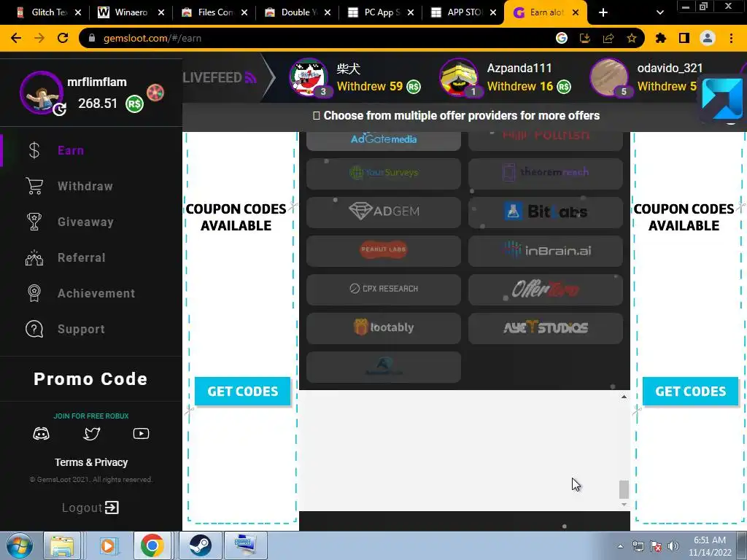Open the Chrome profile avatar icon
Screen dimensions: 747x560
click(708, 38)
